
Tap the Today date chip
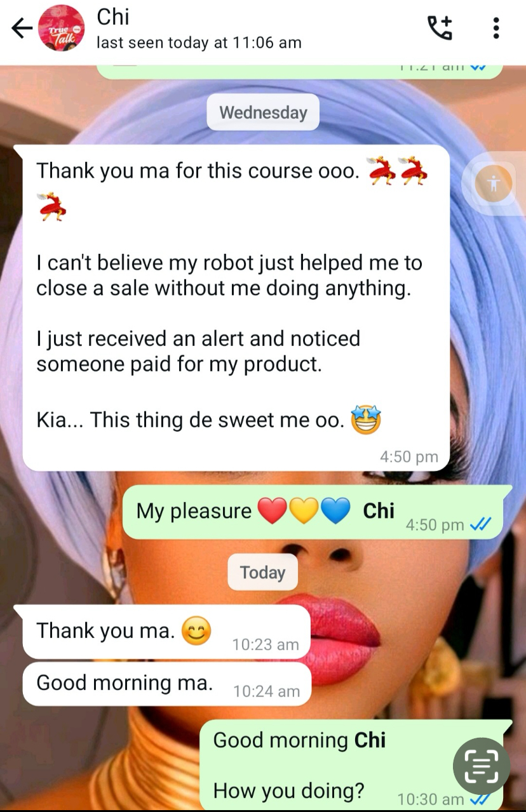point(262,572)
